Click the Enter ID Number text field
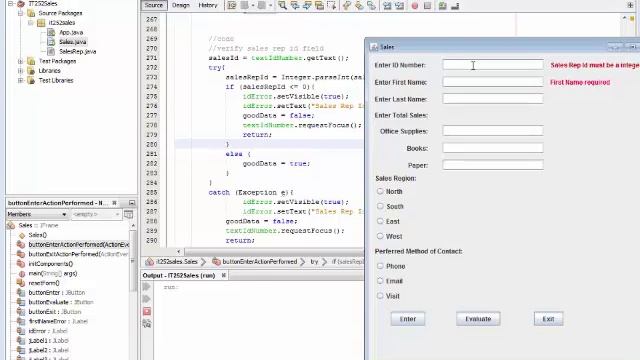 (493, 64)
